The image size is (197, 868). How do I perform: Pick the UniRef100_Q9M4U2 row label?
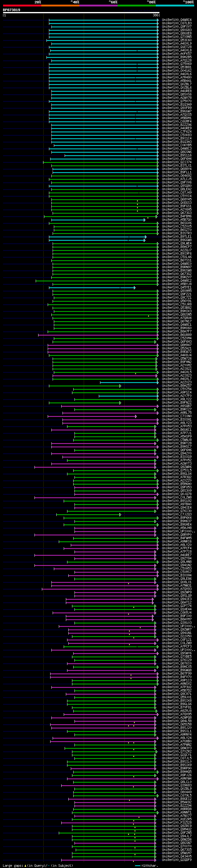pyautogui.click(x=176, y=830)
